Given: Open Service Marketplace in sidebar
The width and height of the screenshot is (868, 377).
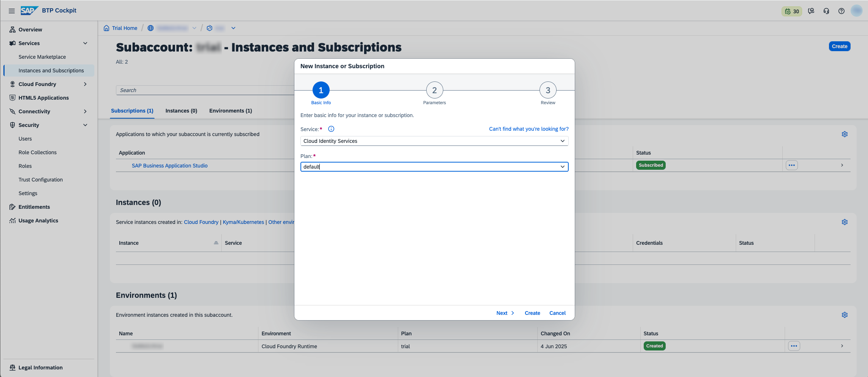Looking at the screenshot, I should point(42,57).
